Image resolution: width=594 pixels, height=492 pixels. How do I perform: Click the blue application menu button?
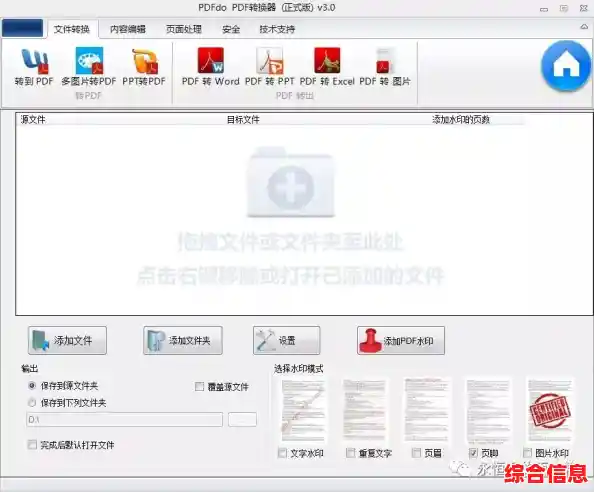pyautogui.click(x=22, y=28)
